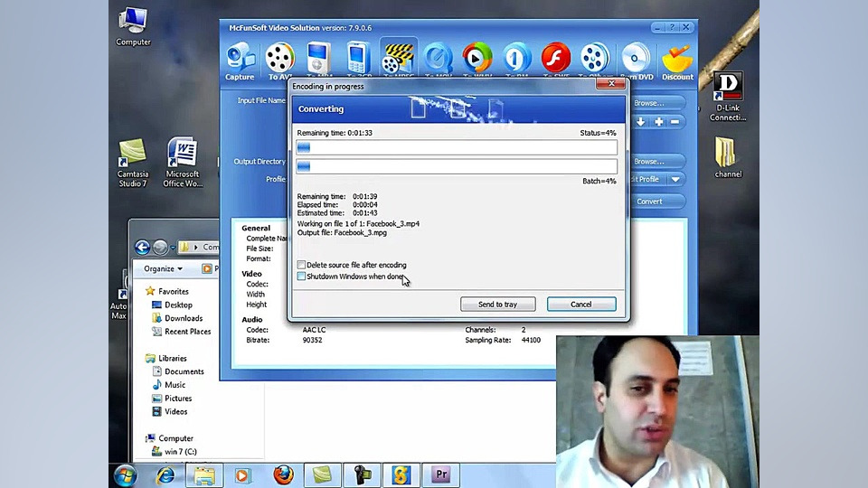
Task: Open Computer desktop icon
Action: point(133,26)
